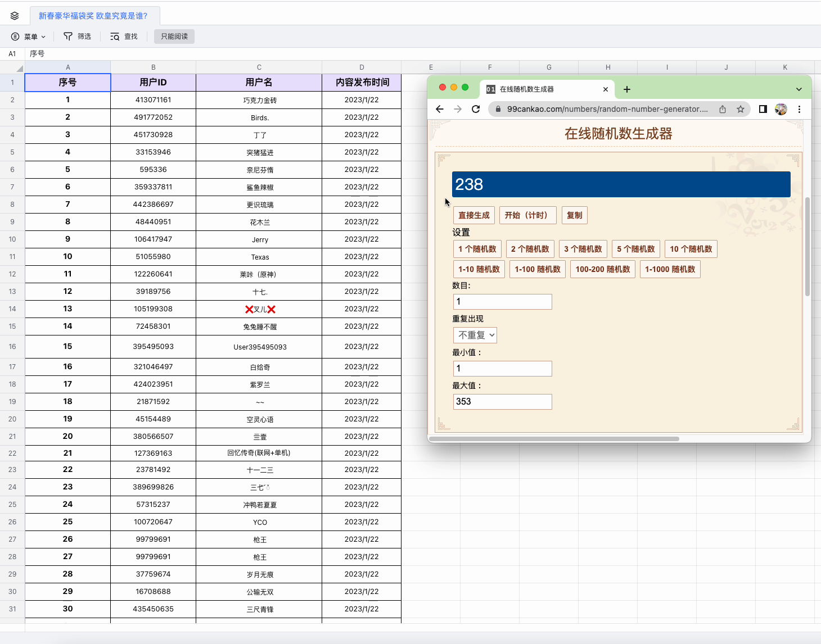This screenshot has height=644, width=821.
Task: Click username cell ❌叉儿❌
Action: [259, 309]
